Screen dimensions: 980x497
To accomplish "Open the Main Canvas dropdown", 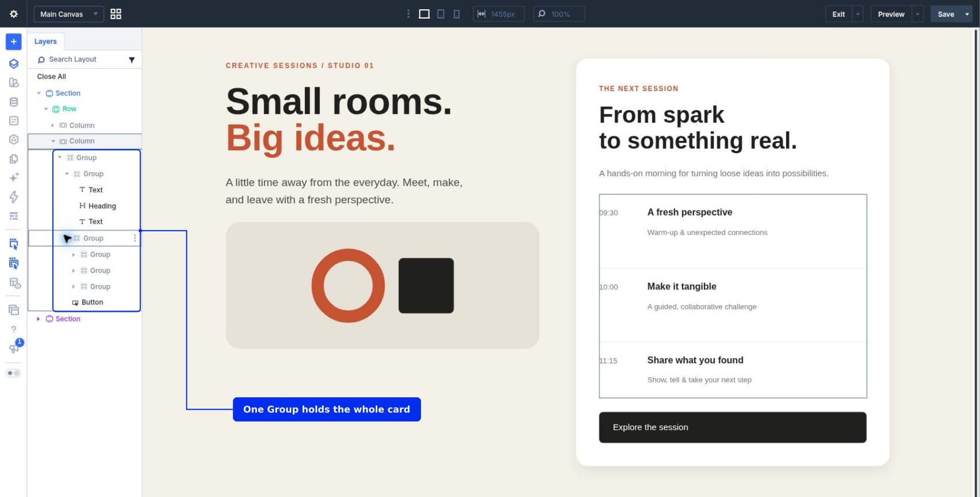I will point(69,14).
